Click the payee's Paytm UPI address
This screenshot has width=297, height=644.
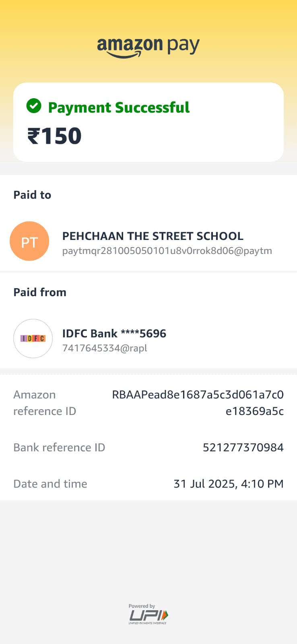coord(167,251)
